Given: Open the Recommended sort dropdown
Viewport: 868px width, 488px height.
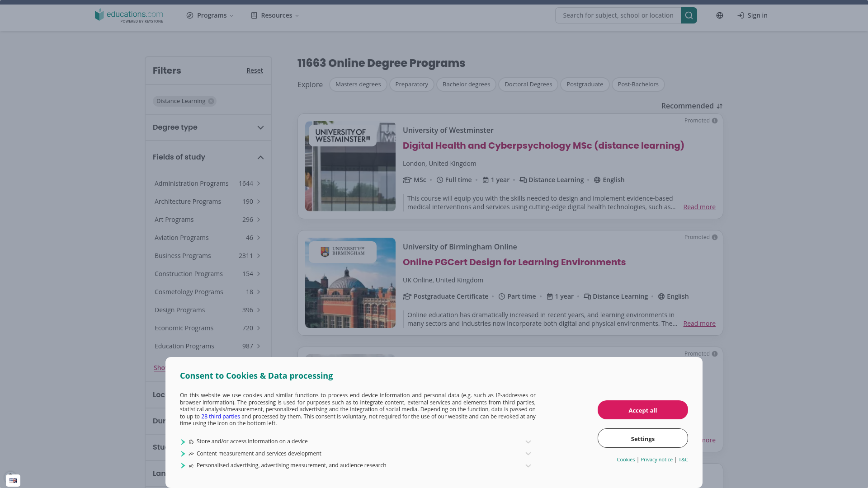Looking at the screenshot, I should (692, 106).
